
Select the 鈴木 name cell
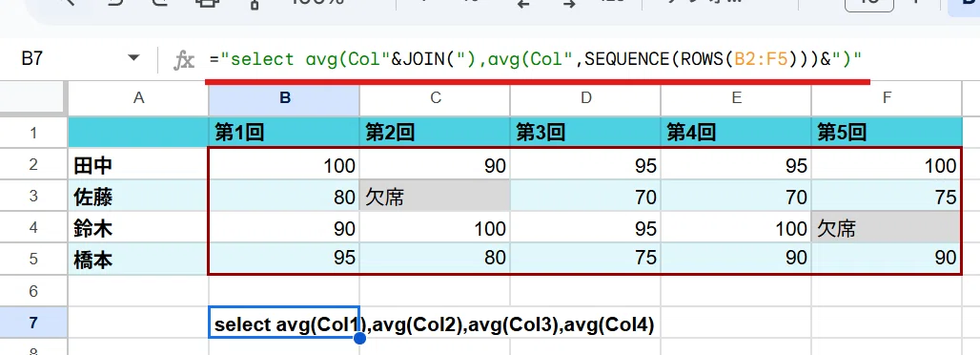pos(138,228)
